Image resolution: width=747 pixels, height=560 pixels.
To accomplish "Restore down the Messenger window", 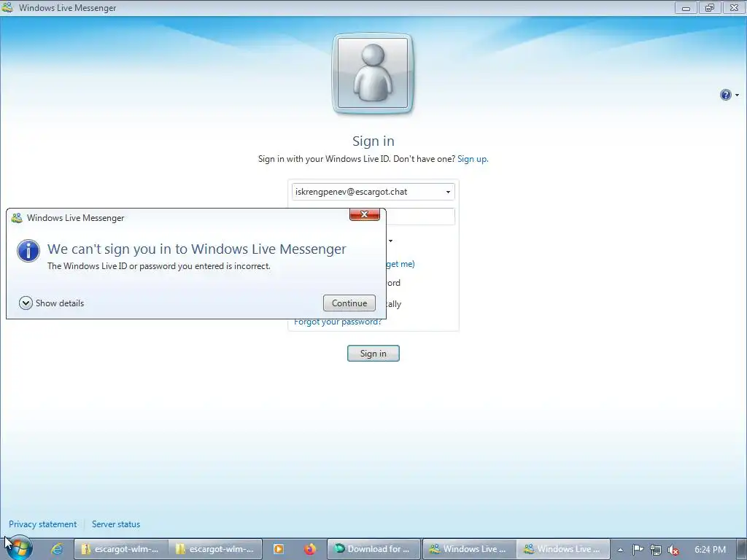I will point(710,7).
